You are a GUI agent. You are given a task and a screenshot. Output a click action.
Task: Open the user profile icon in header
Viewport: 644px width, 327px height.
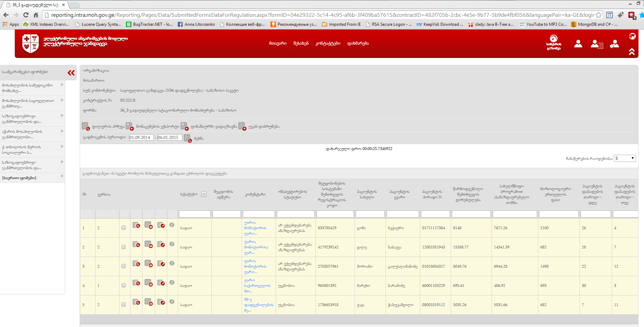tap(578, 44)
